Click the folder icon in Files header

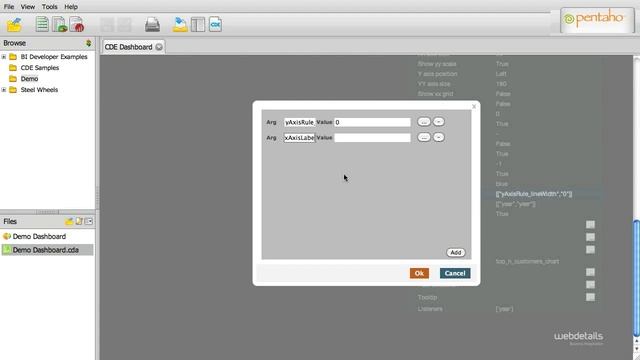coord(69,221)
